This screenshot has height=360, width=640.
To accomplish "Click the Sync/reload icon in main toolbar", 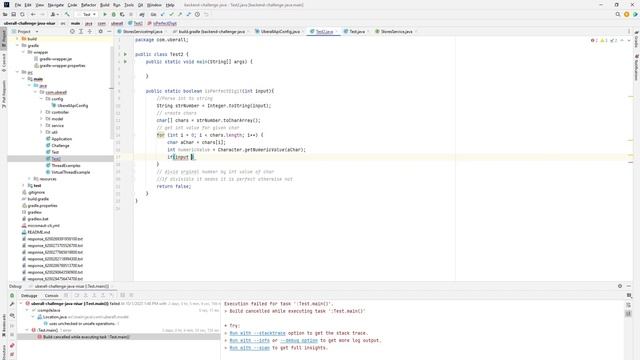I will [x=22, y=14].
